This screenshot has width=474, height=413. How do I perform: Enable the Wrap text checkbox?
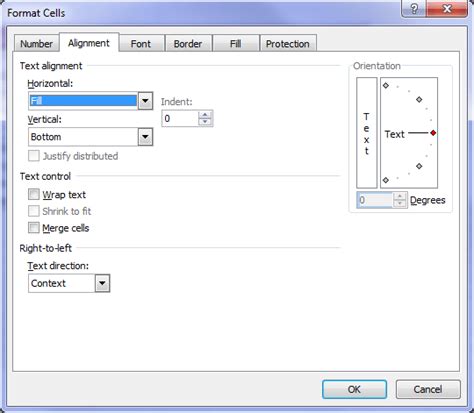34,194
